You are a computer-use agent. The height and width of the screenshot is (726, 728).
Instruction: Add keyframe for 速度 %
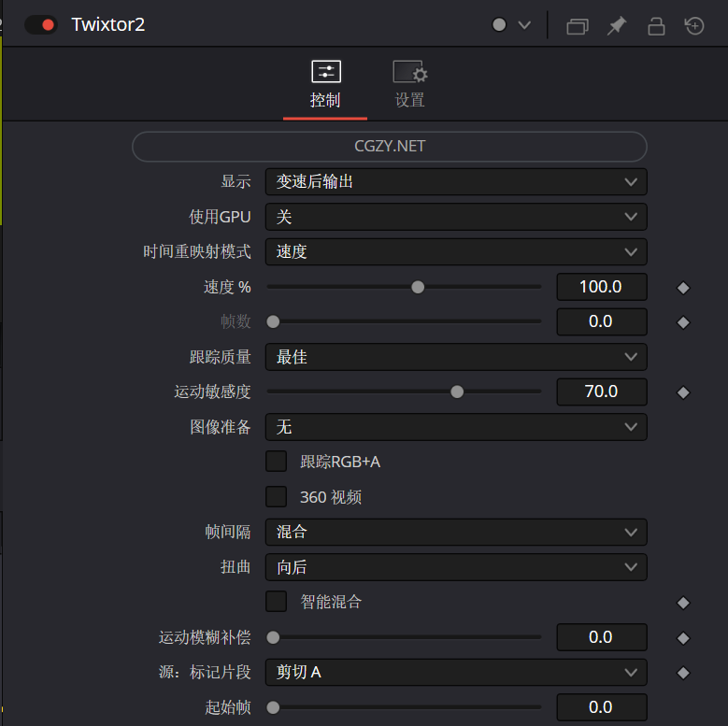click(x=683, y=288)
